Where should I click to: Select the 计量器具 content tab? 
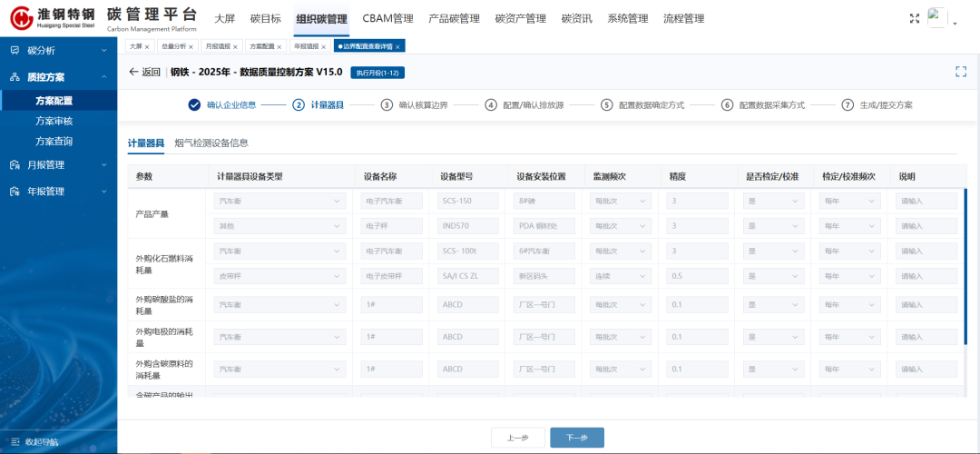pos(146,143)
